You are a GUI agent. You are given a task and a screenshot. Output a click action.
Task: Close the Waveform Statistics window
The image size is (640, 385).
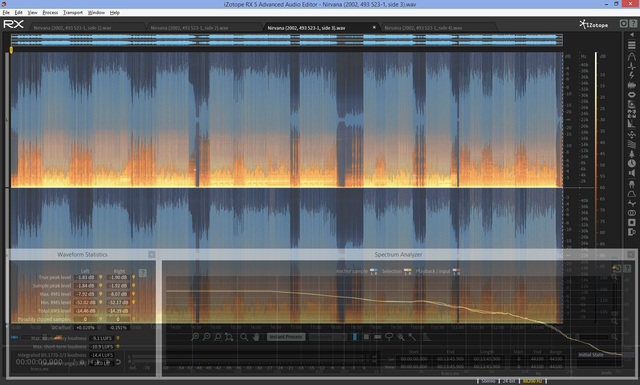151,254
